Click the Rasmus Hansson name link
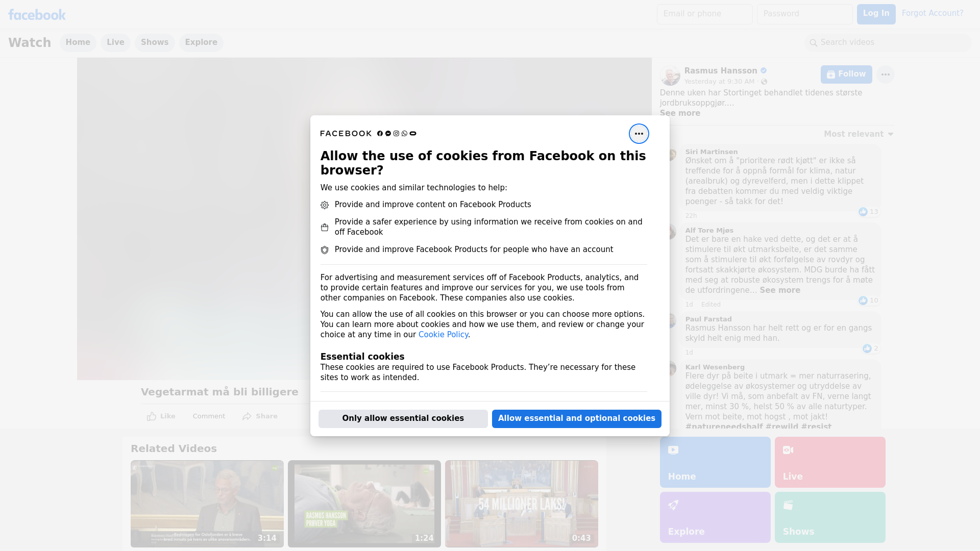The image size is (980, 551). (721, 71)
